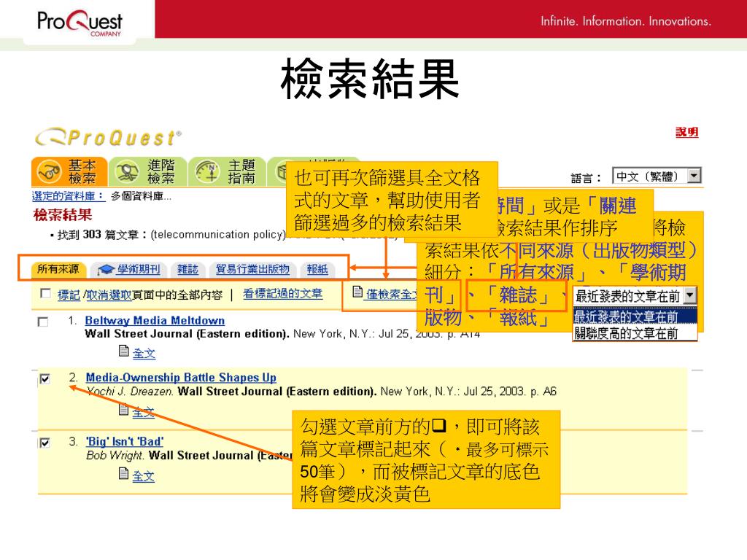Click the glasses icon on 基本檢索 tab

click(49, 172)
